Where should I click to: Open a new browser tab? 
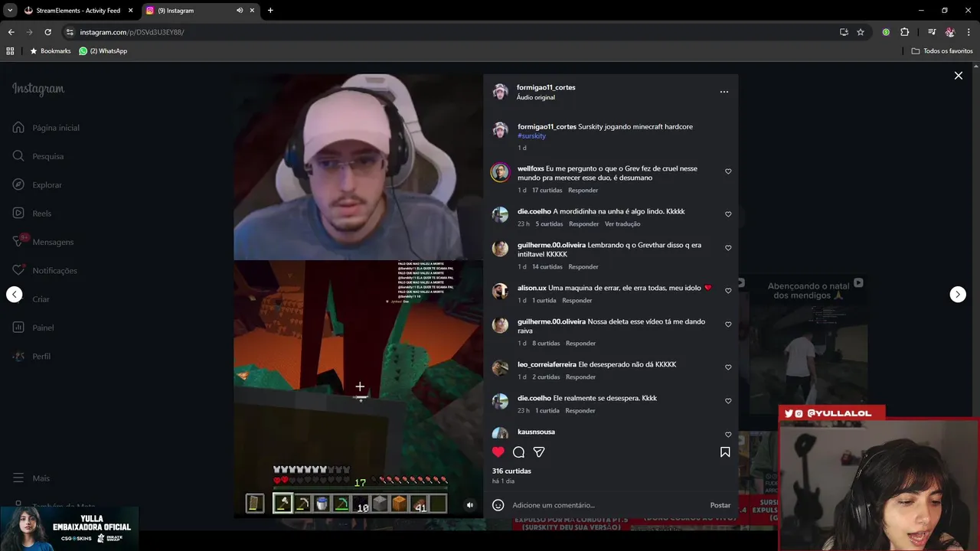(x=270, y=11)
